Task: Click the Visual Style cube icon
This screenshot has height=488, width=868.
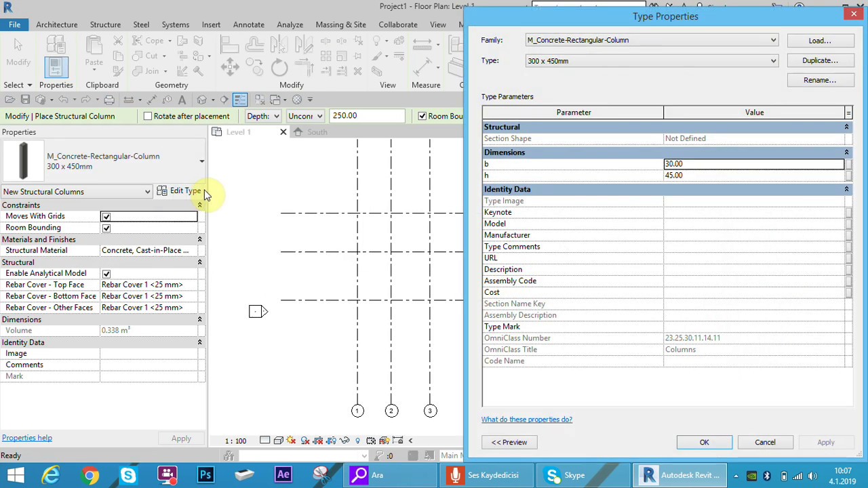Action: 279,441
